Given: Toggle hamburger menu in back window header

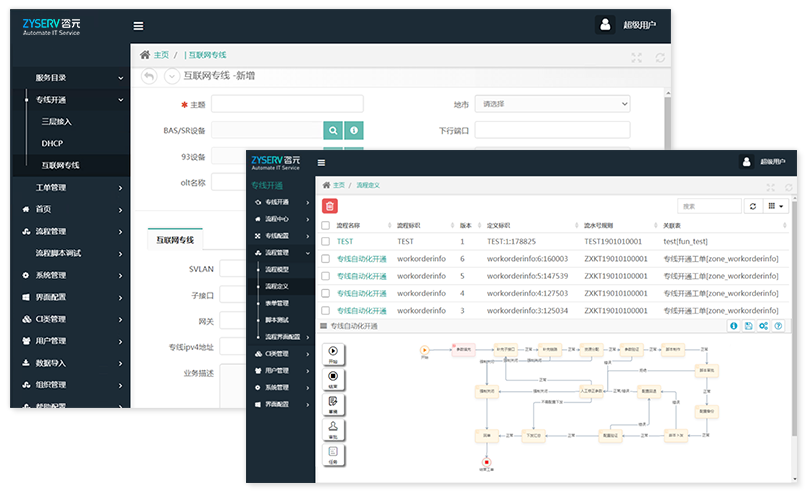Looking at the screenshot, I should tap(138, 26).
